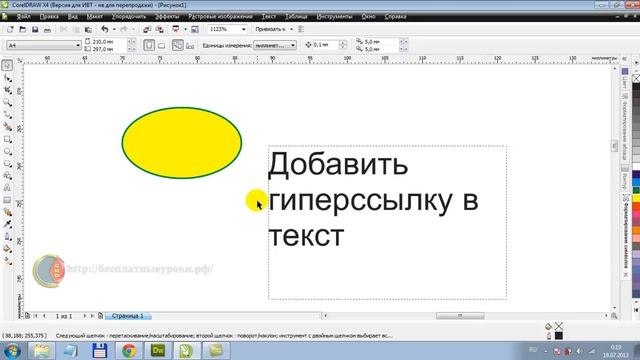The height and width of the screenshot is (360, 640).
Task: Open the zoom level 1123% dropdown
Action: pyautogui.click(x=244, y=29)
